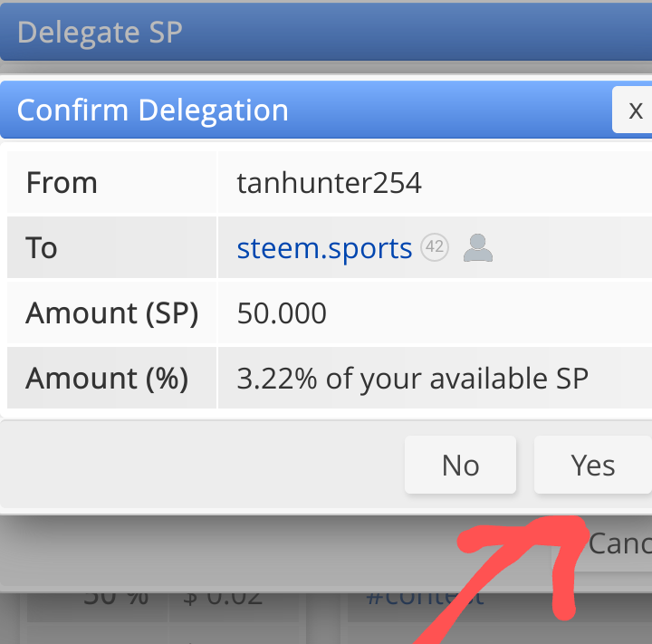Click No to decline delegation
Viewport: 652px width, 644px height.
460,465
